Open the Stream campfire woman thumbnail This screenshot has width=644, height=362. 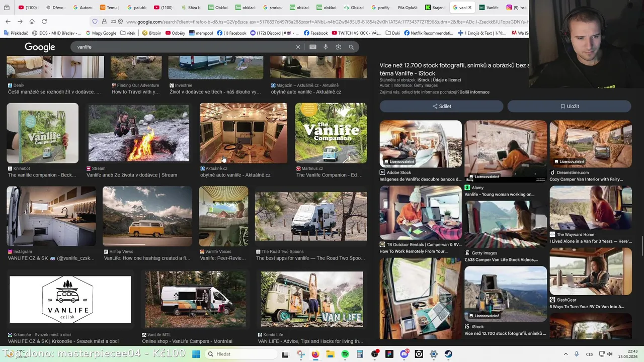click(139, 133)
